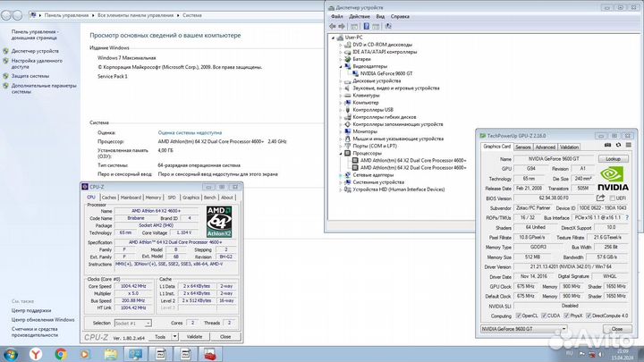Viewport: 644px width, 362px height.
Task: Switch to the Advanced tab in GPU-Z
Action: point(546,147)
